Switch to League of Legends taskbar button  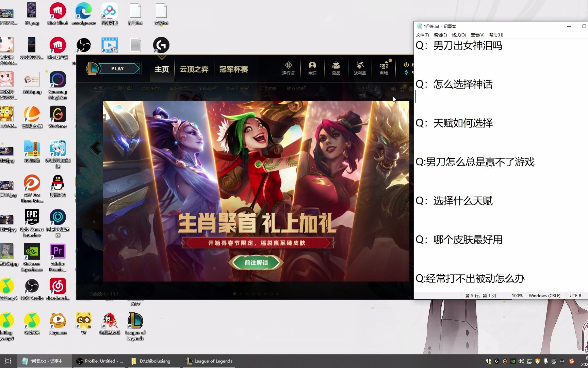pyautogui.click(x=209, y=361)
